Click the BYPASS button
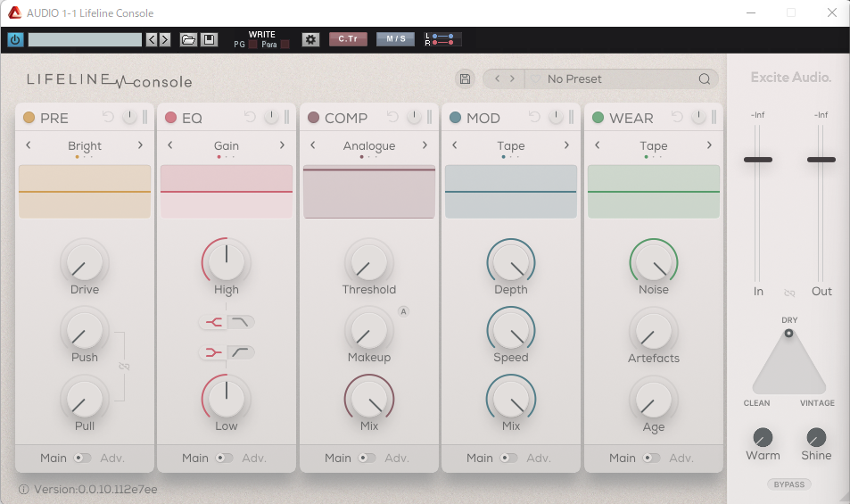The image size is (850, 504). pos(789,484)
